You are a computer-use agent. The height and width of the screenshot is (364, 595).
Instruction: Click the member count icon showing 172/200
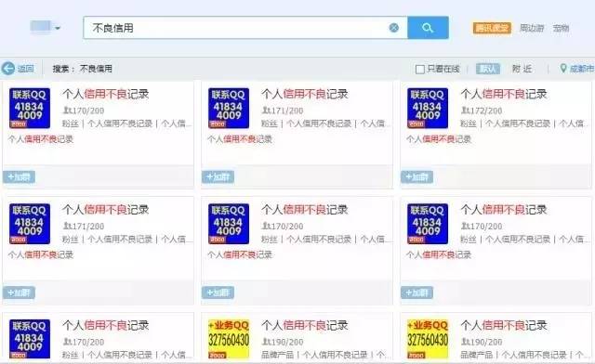coord(465,110)
